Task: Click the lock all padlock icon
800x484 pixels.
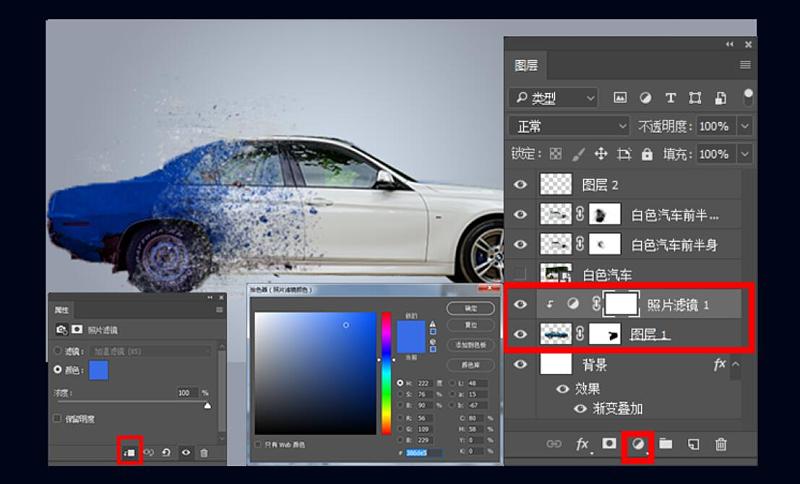Action: pos(647,155)
